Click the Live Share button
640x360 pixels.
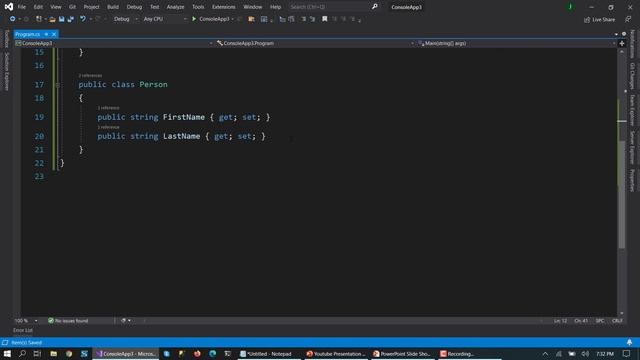(x=599, y=19)
